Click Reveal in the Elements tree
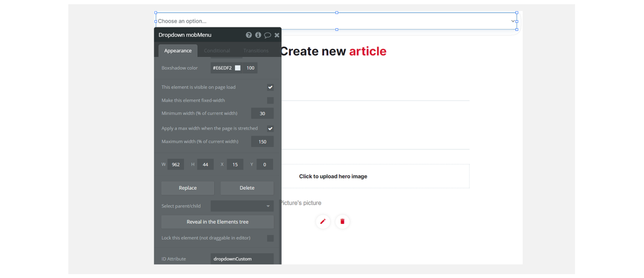Viewport: 644px width, 278px height. [217, 222]
